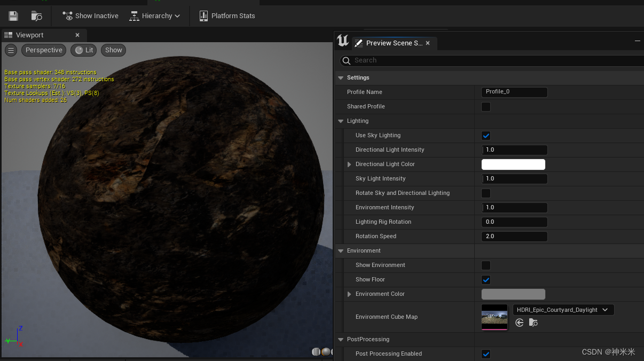Click the Preview Scene tab pen icon
This screenshot has width=644, height=361.
click(x=359, y=43)
